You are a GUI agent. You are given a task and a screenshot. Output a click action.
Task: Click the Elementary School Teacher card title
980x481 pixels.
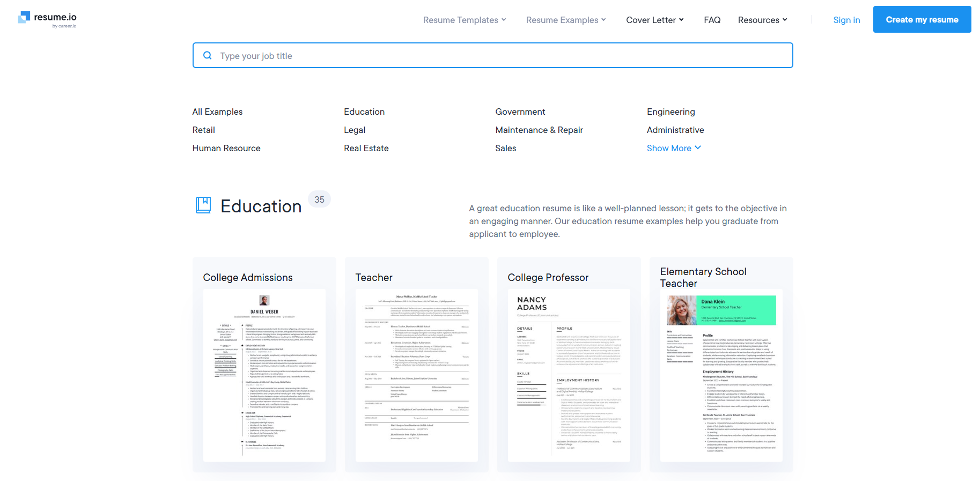tap(703, 277)
